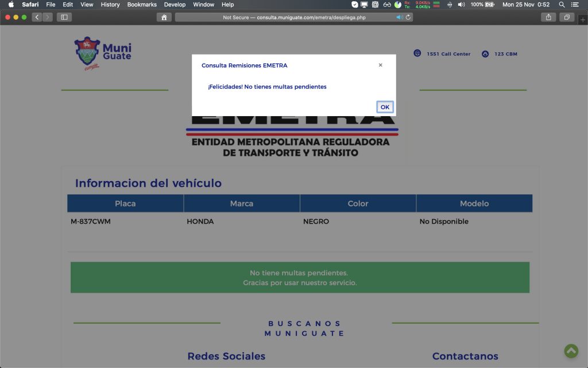Open the Share button in toolbar
The width and height of the screenshot is (588, 368).
pyautogui.click(x=548, y=17)
